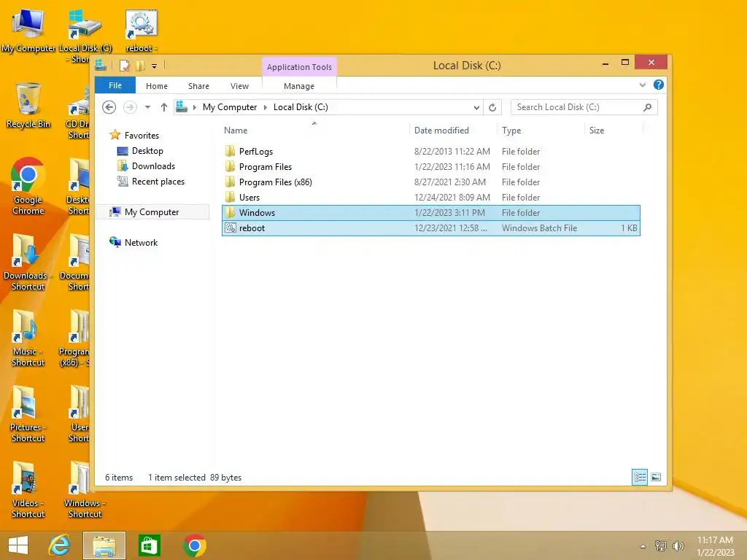Switch to Details view in status bar
Image resolution: width=747 pixels, height=560 pixels.
tap(640, 477)
